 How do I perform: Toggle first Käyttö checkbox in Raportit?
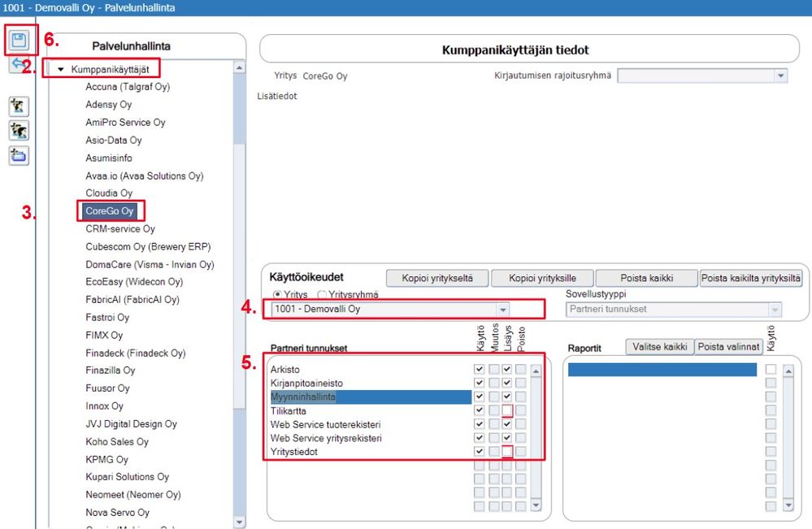[x=771, y=369]
